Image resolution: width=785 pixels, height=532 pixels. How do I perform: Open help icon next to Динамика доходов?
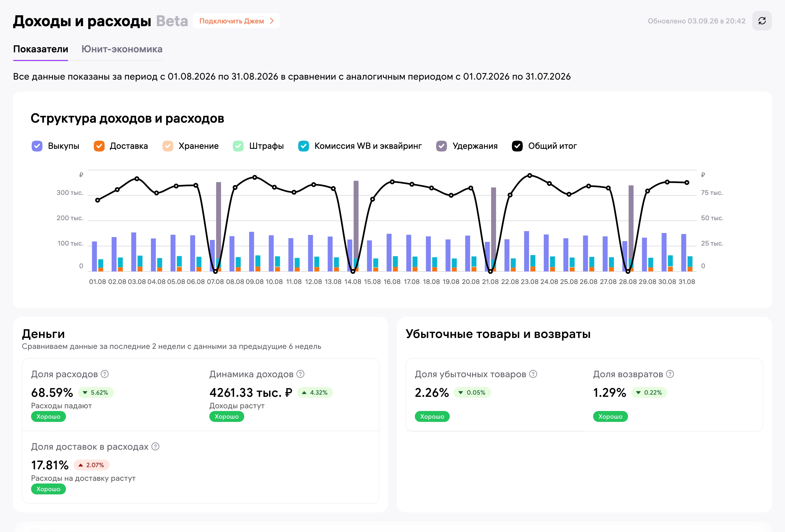[x=300, y=374]
